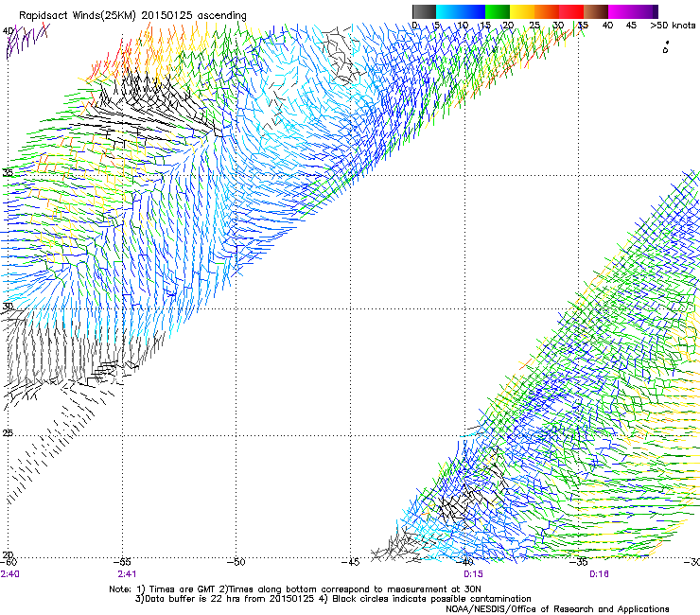Click the latitude label '25' on the left axis
The image size is (700, 615).
click(8, 433)
